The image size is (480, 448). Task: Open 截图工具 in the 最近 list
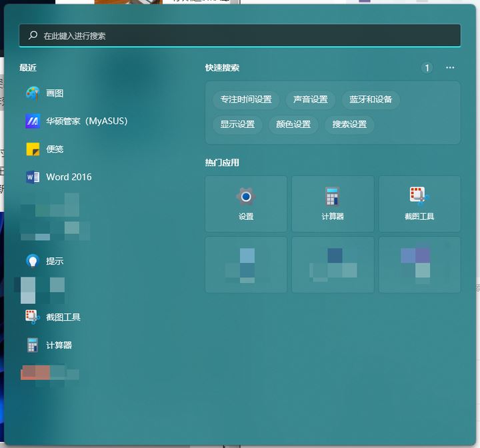pyautogui.click(x=63, y=317)
